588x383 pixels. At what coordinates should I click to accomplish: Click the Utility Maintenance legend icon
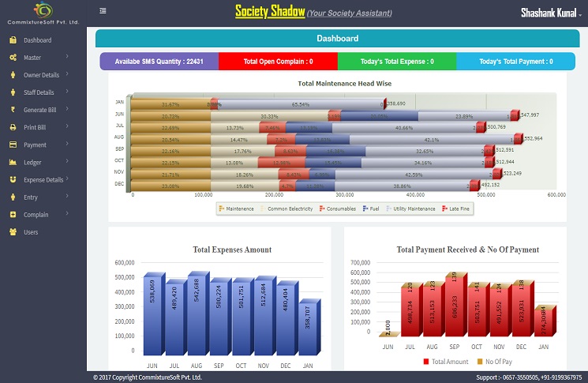point(388,208)
